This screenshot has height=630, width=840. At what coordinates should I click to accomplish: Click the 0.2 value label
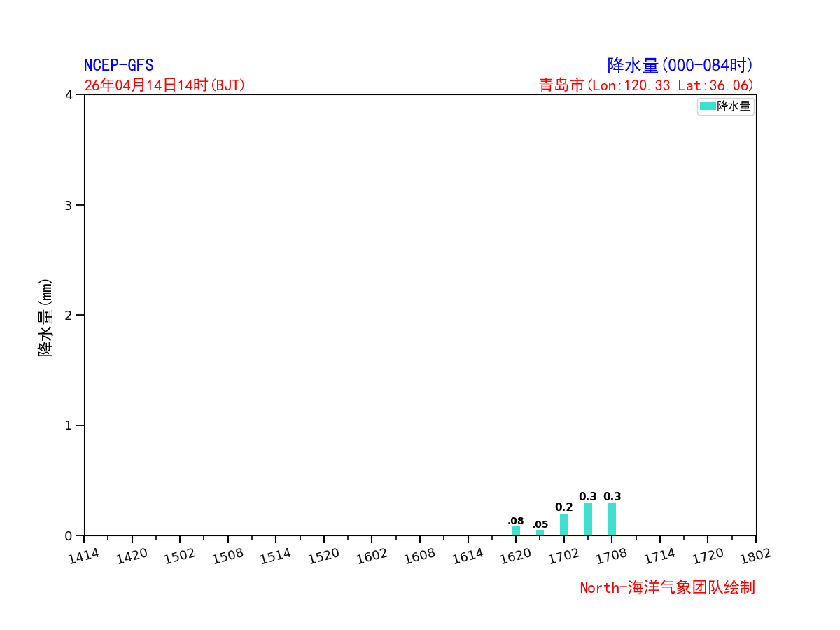[x=563, y=507]
